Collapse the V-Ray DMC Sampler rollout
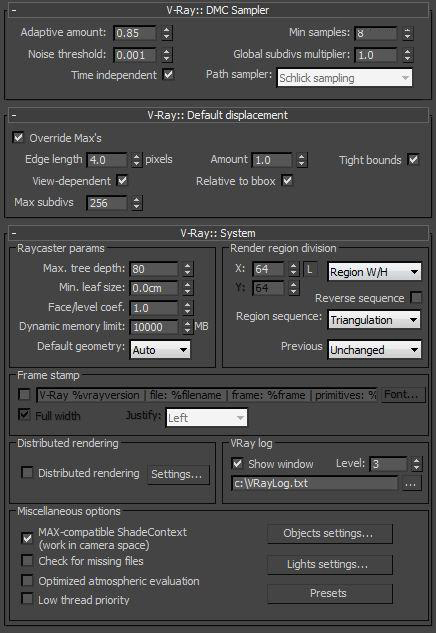 pyautogui.click(x=218, y=10)
